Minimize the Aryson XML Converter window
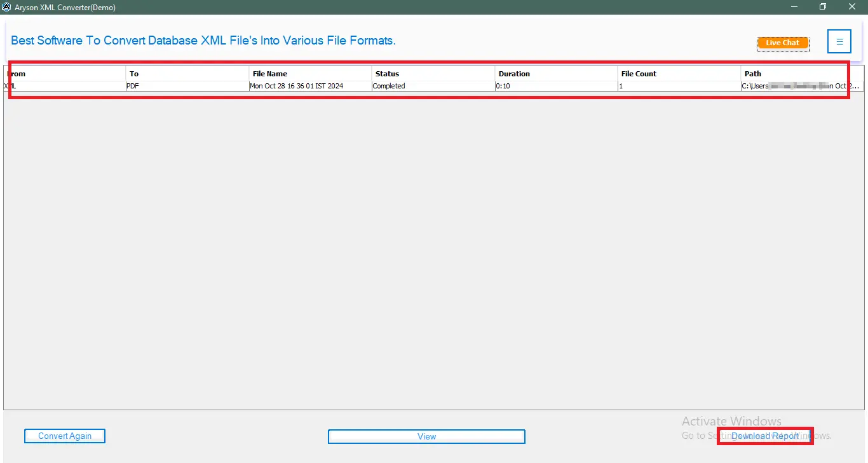The width and height of the screenshot is (868, 463). tap(794, 7)
